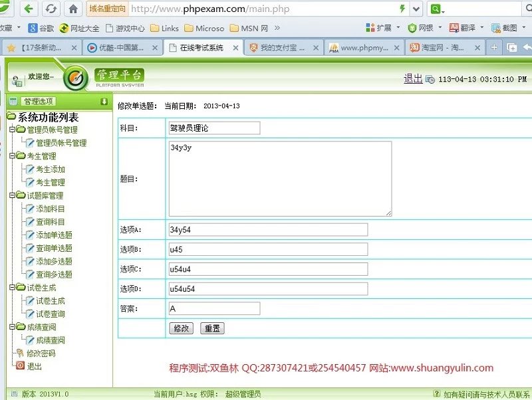Click the clock icon beside the date
The image size is (532, 400).
(430, 80)
